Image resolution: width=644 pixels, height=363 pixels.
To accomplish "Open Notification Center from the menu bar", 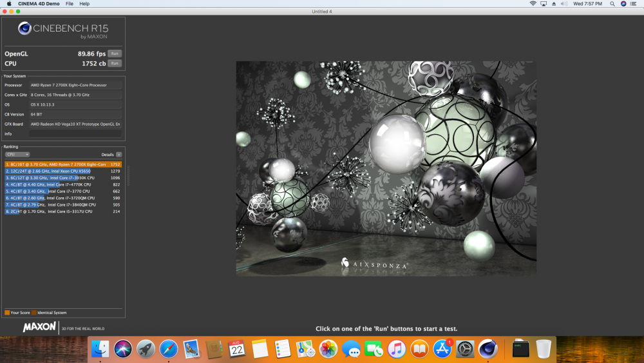I will click(x=634, y=4).
